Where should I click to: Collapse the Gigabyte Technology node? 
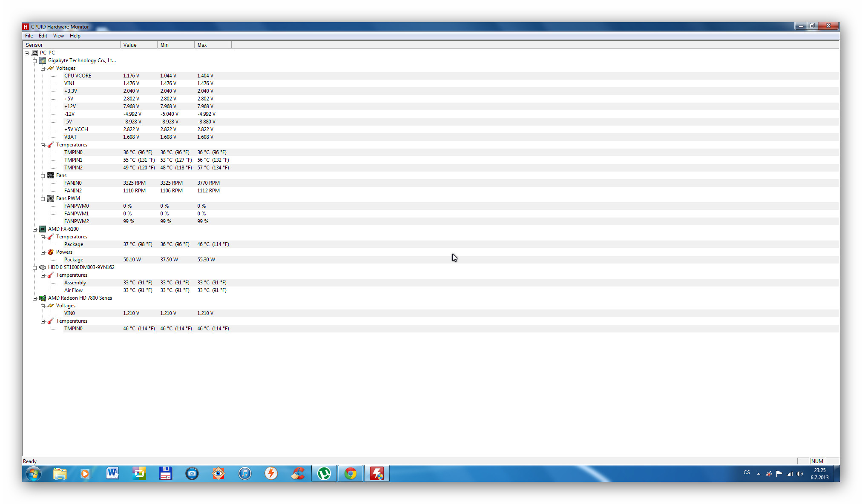pyautogui.click(x=35, y=61)
